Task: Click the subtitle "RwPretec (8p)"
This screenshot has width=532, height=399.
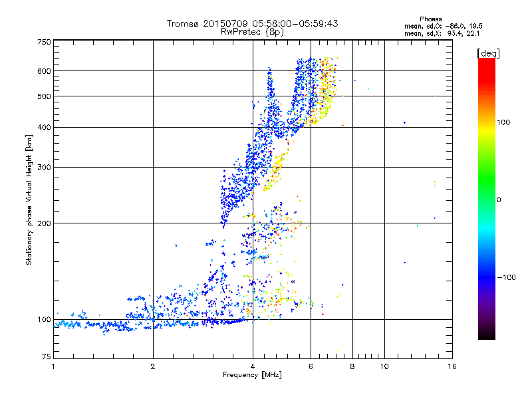Action: click(253, 32)
